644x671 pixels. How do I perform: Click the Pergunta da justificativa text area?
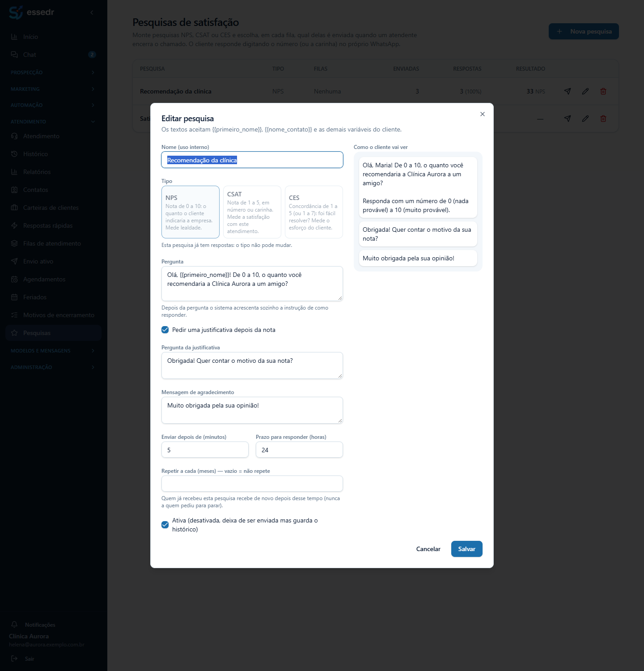click(x=252, y=365)
